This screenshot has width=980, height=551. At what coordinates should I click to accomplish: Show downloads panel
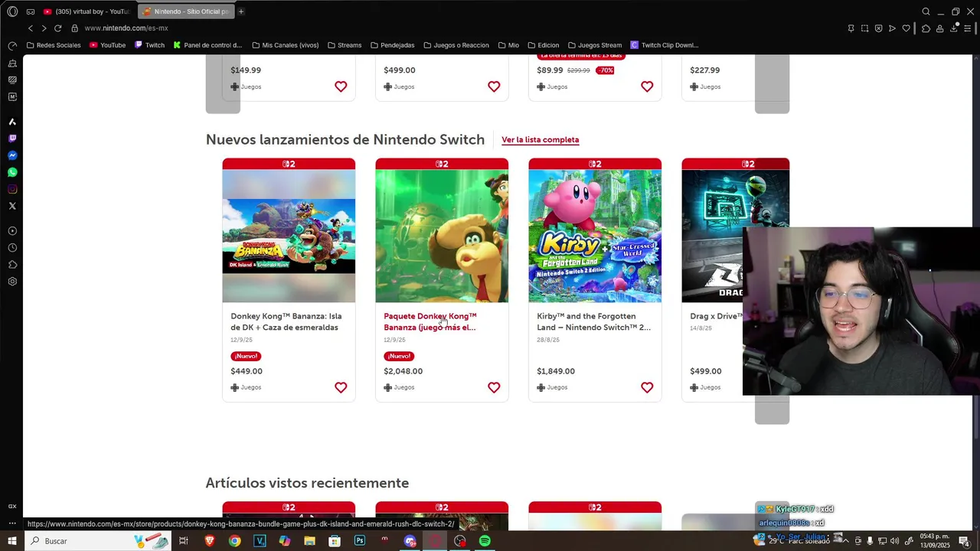954,28
